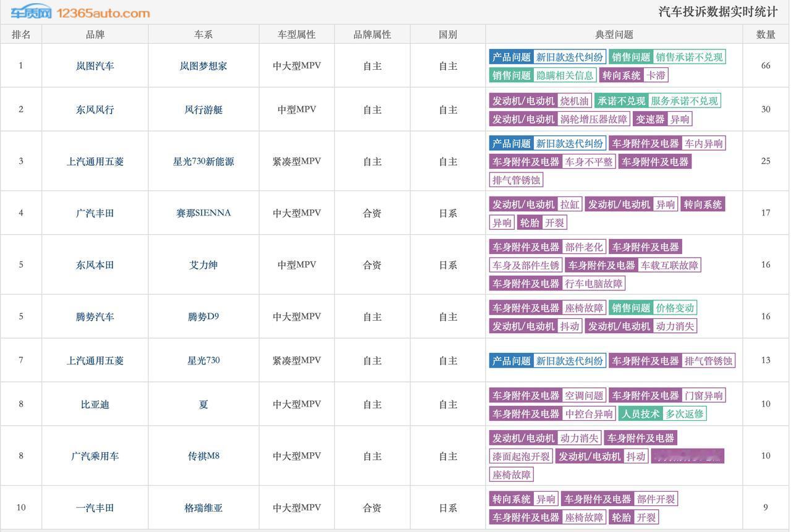Open the 赛那SIENNA series link
Viewport: 791px width, 532px height.
[x=203, y=213]
